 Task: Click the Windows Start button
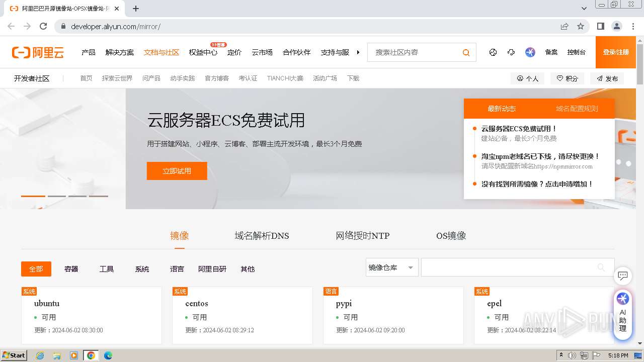(14, 355)
